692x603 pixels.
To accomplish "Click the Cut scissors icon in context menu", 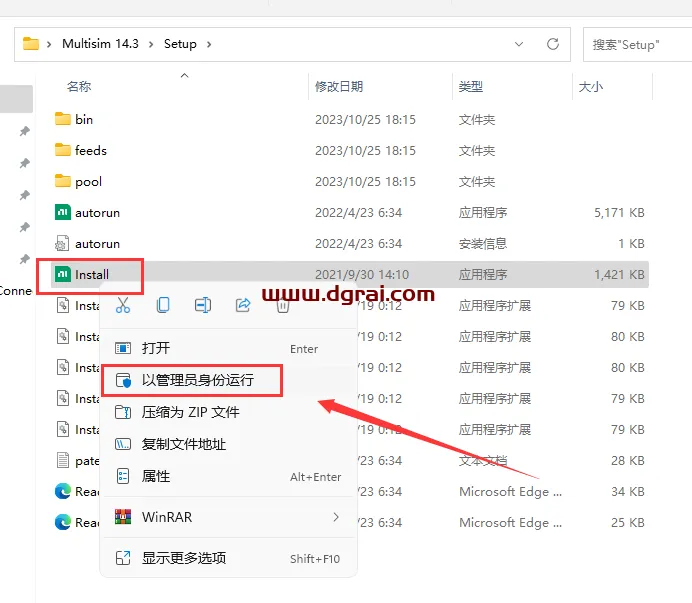I will pyautogui.click(x=123, y=305).
